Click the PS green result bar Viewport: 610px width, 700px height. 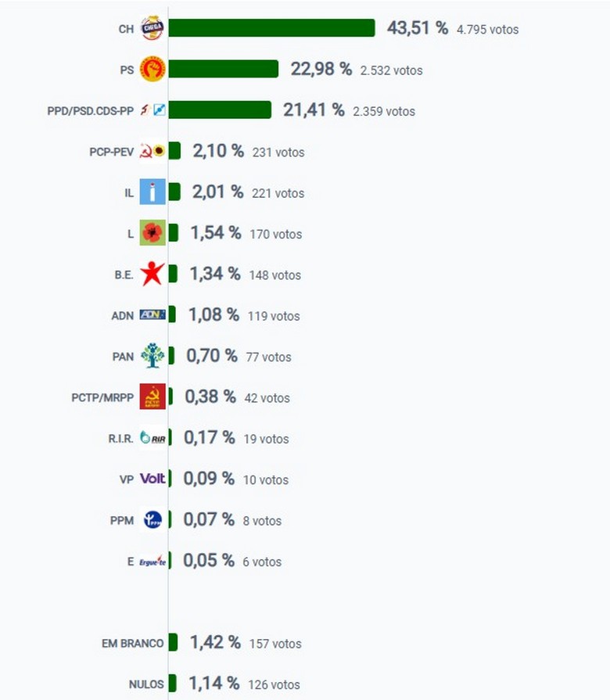[x=223, y=70]
